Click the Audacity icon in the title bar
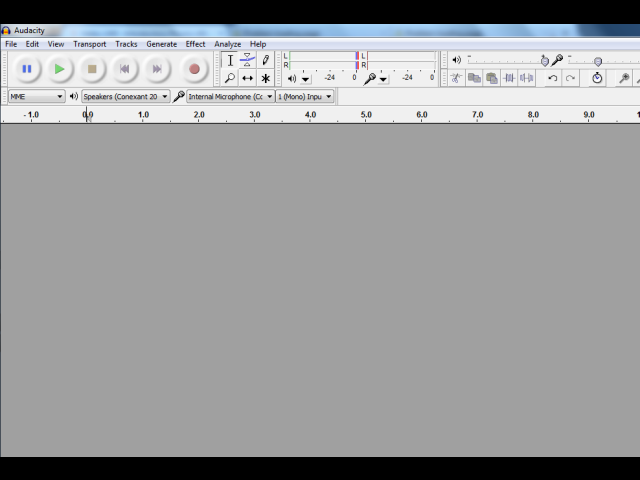640x480 pixels. [x=6, y=31]
